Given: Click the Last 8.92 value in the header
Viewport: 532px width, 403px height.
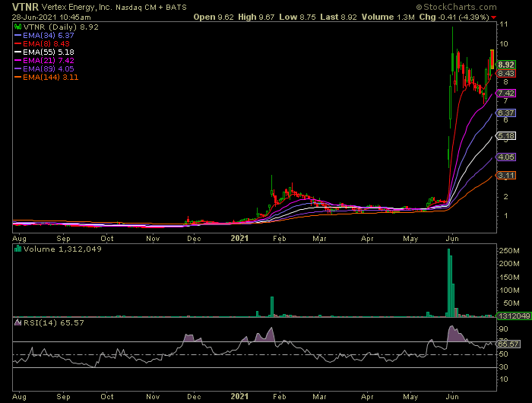Looking at the screenshot, I should tap(338, 17).
